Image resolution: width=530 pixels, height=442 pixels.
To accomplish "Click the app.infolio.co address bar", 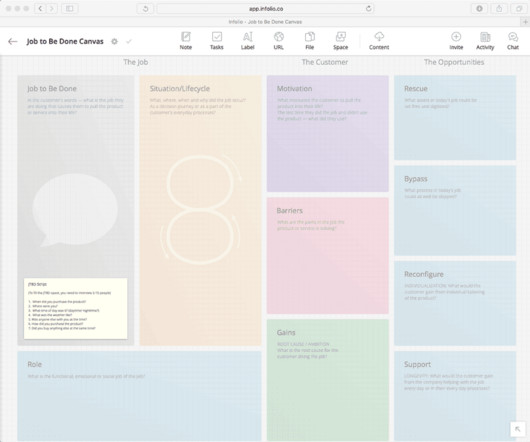I will click(266, 8).
